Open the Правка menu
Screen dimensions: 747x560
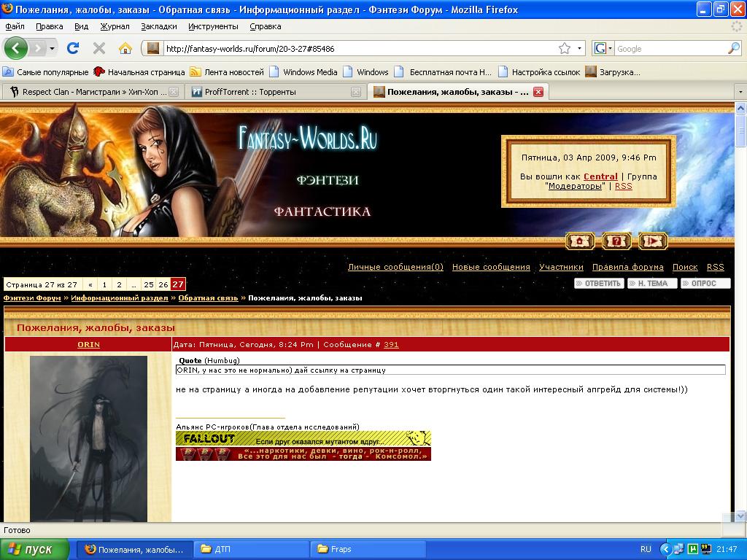tap(49, 26)
